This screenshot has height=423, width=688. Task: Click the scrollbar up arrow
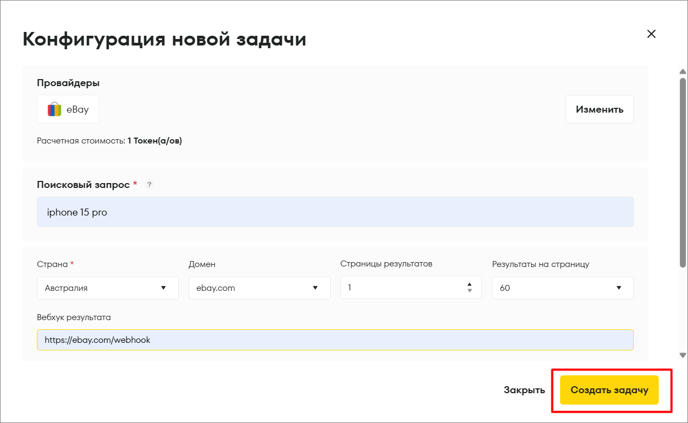tap(683, 71)
